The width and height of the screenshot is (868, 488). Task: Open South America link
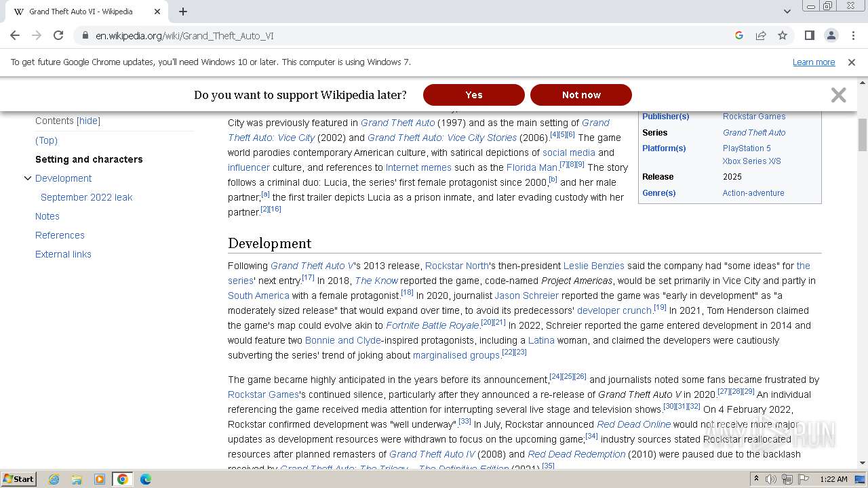pos(258,296)
